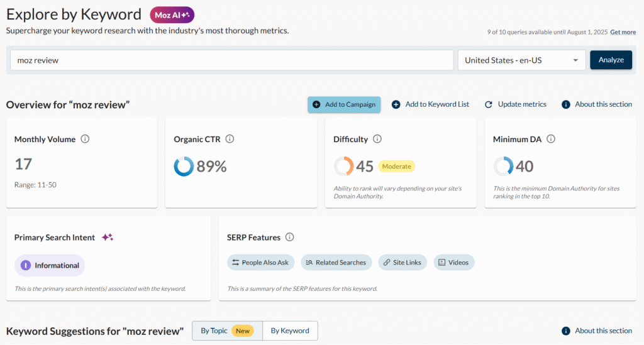Click the Videos chip

pos(454,263)
